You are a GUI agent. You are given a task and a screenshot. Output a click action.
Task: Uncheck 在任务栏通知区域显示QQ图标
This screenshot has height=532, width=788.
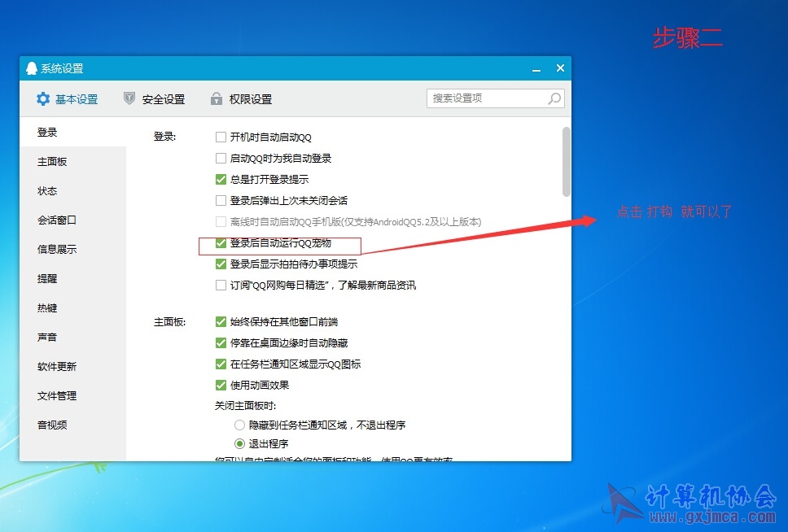221,364
